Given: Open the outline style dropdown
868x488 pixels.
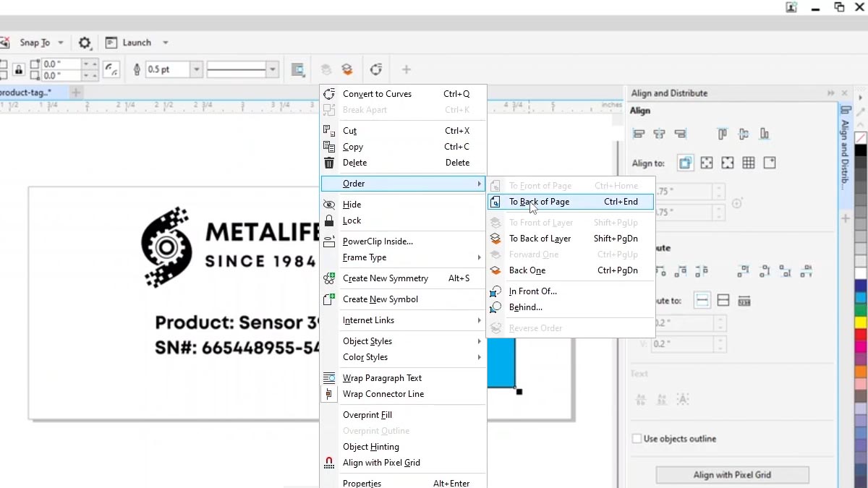Looking at the screenshot, I should 272,69.
